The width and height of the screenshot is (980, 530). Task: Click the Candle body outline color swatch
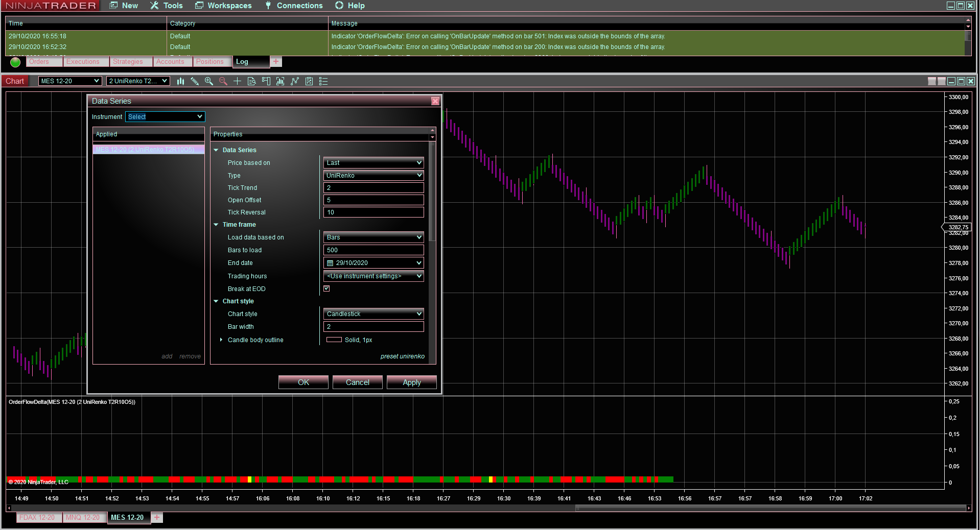tap(334, 340)
